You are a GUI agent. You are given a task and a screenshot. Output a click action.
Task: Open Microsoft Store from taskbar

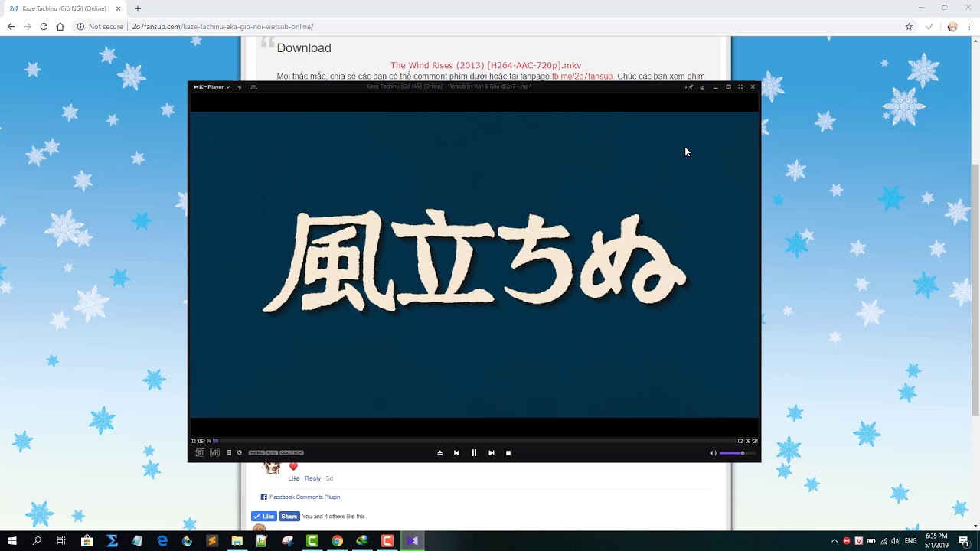(87, 541)
